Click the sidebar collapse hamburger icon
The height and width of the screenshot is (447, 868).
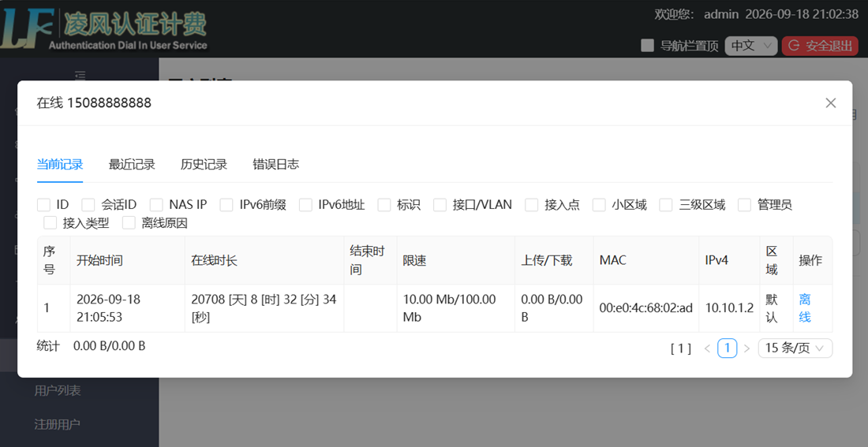pyautogui.click(x=80, y=75)
